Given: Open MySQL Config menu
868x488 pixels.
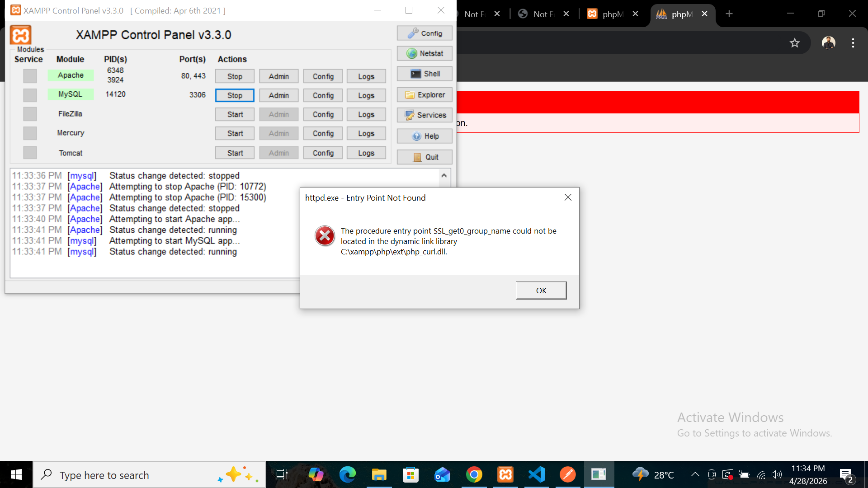Looking at the screenshot, I should pos(323,95).
